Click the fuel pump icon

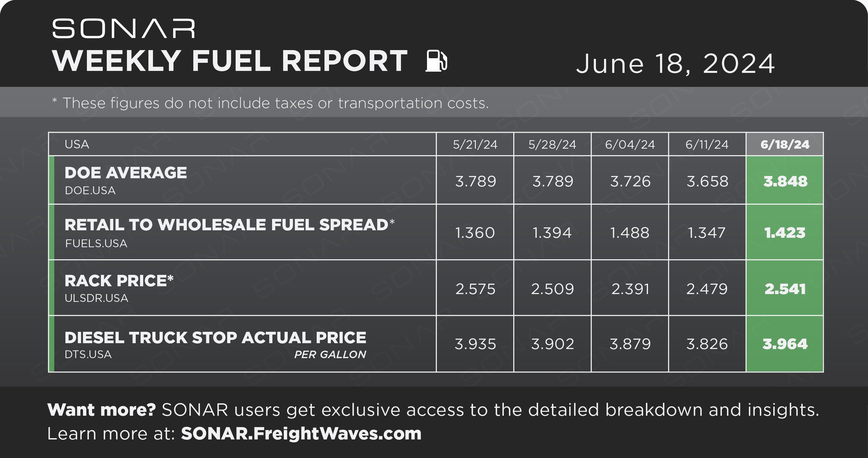point(437,61)
